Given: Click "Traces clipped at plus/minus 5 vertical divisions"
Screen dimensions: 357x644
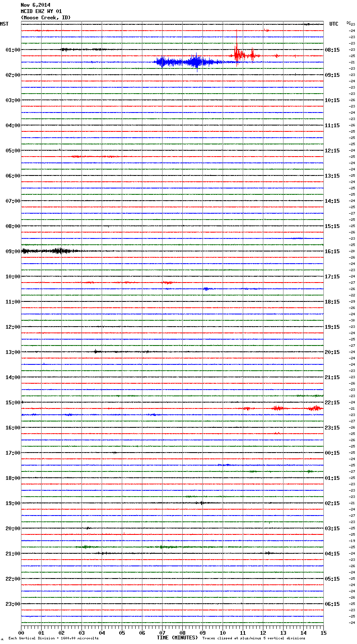Looking at the screenshot, I should [254, 638].
